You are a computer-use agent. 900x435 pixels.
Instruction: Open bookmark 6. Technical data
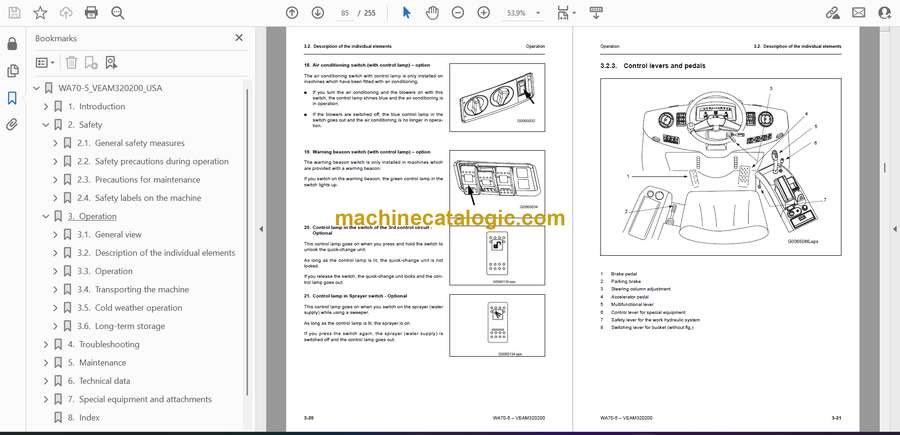coord(99,381)
